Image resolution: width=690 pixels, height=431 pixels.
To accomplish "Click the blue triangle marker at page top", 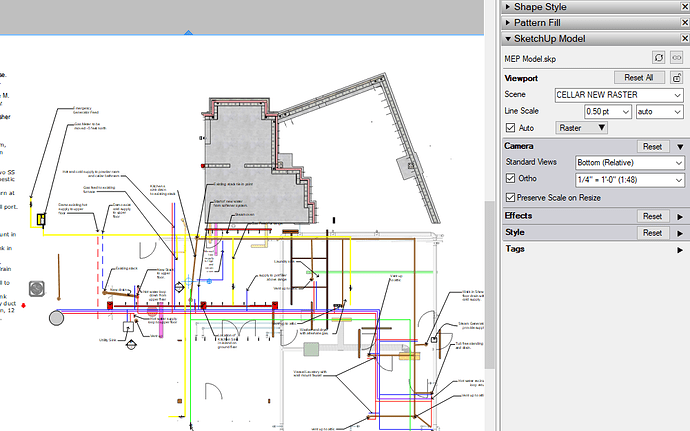I will tap(188, 32).
